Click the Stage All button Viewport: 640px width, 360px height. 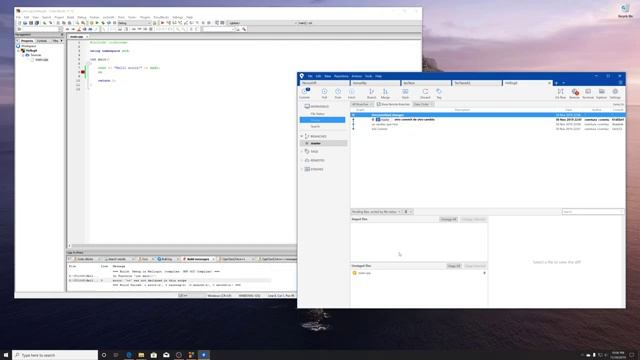pos(453,266)
